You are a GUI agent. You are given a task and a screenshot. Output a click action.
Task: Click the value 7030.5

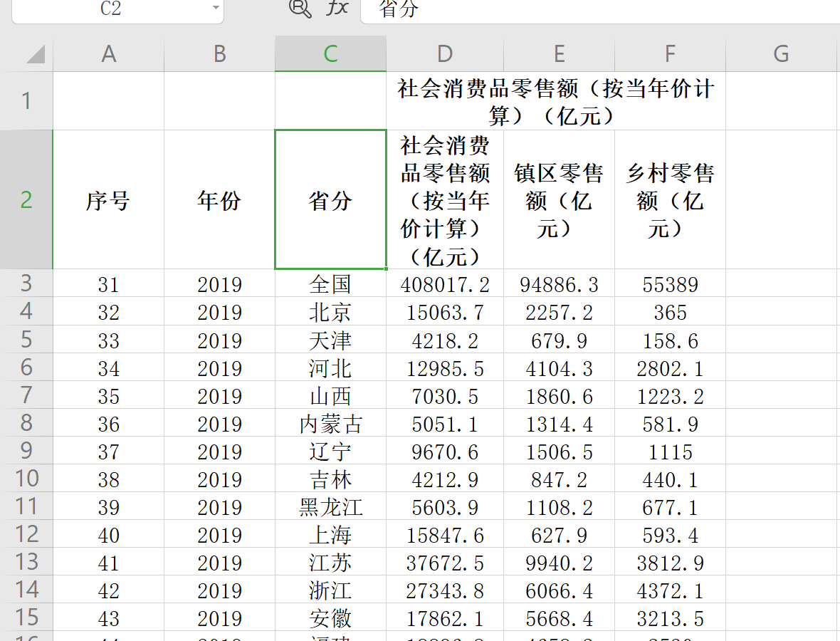click(445, 395)
